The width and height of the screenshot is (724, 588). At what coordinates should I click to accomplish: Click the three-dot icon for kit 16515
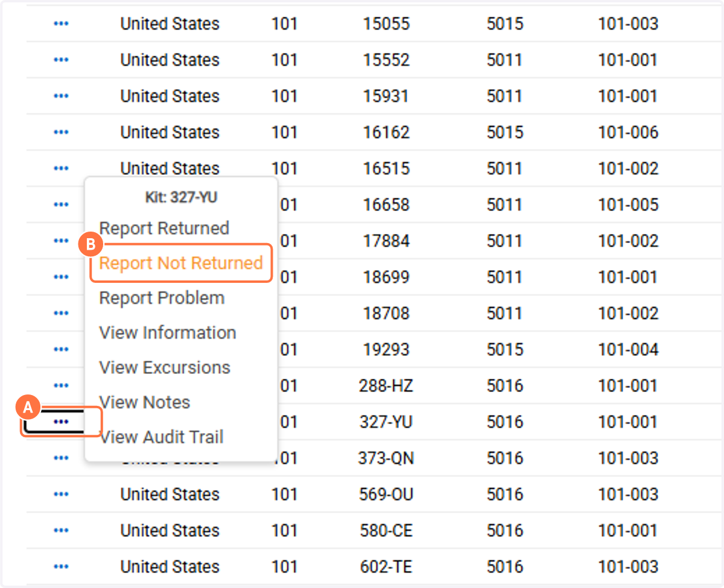(x=61, y=169)
